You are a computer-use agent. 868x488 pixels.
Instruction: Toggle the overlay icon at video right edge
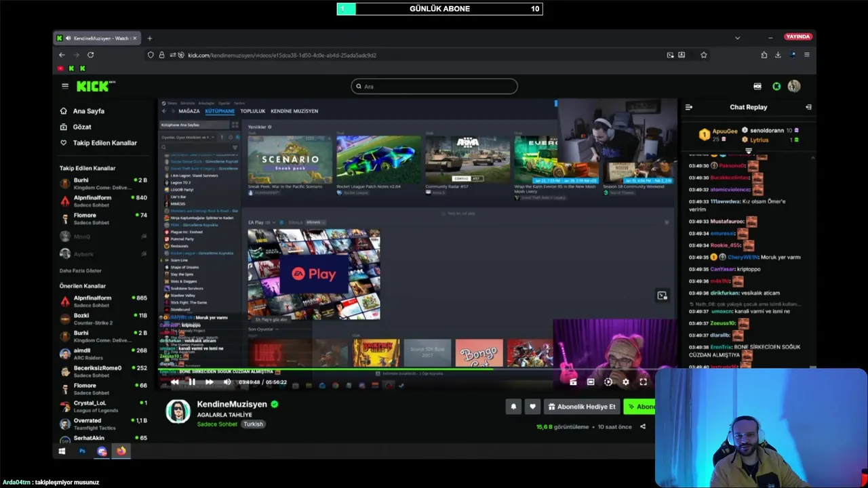point(663,296)
